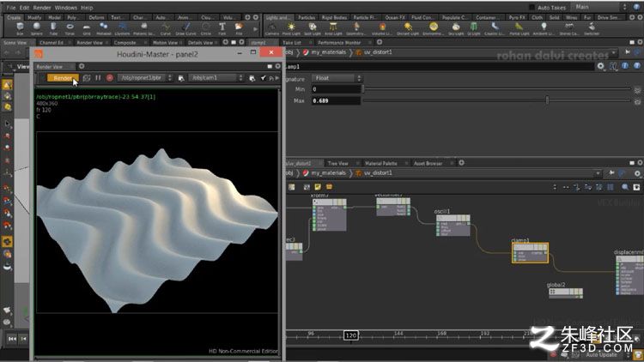This screenshot has width=644, height=362.
Task: Enable the Auto Takes checkbox
Action: click(x=532, y=8)
